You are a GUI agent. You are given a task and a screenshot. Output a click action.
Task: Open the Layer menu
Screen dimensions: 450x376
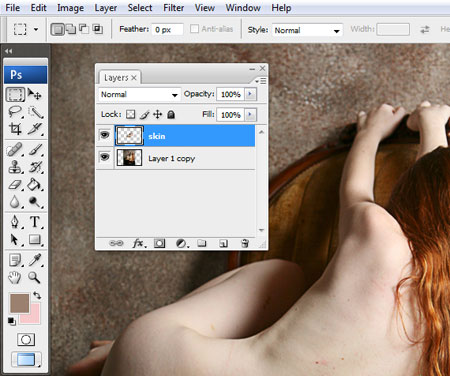tap(106, 8)
